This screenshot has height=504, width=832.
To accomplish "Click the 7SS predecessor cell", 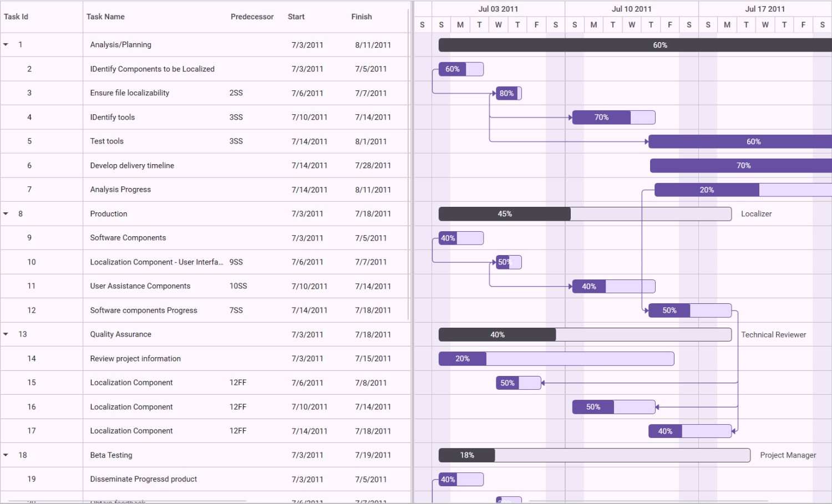I will [x=236, y=310].
